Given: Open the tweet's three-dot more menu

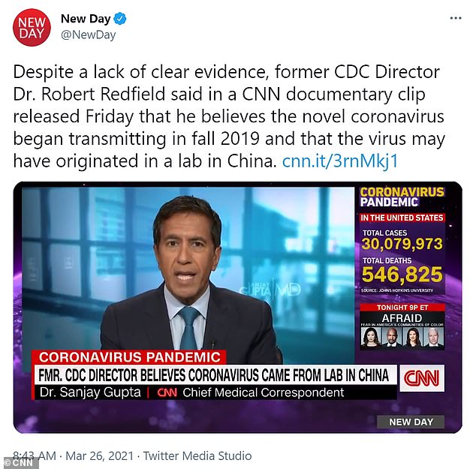Looking at the screenshot, I should [456, 19].
